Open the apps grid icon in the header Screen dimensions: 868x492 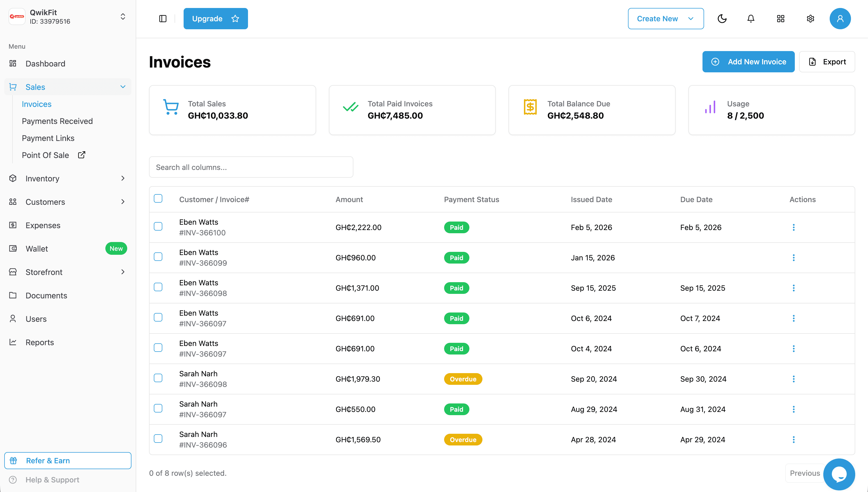click(780, 19)
